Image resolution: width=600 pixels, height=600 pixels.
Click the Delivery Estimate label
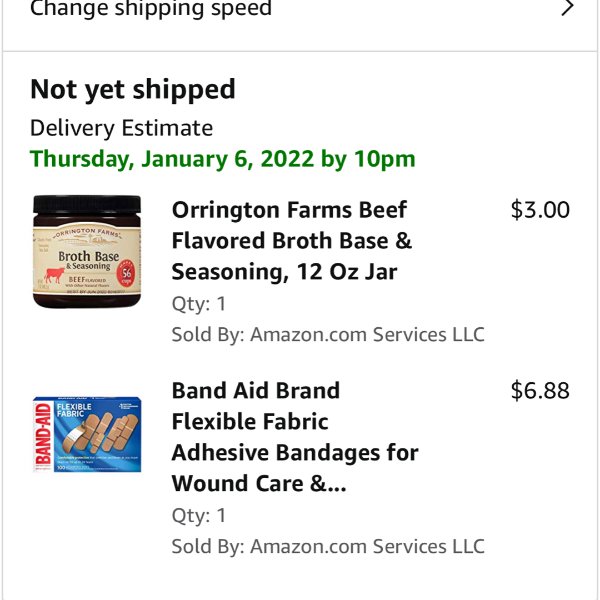[121, 128]
